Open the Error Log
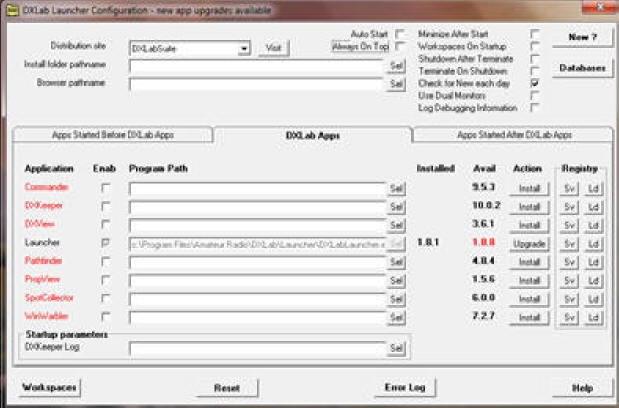Viewport: 619px width, 408px height. tap(405, 387)
